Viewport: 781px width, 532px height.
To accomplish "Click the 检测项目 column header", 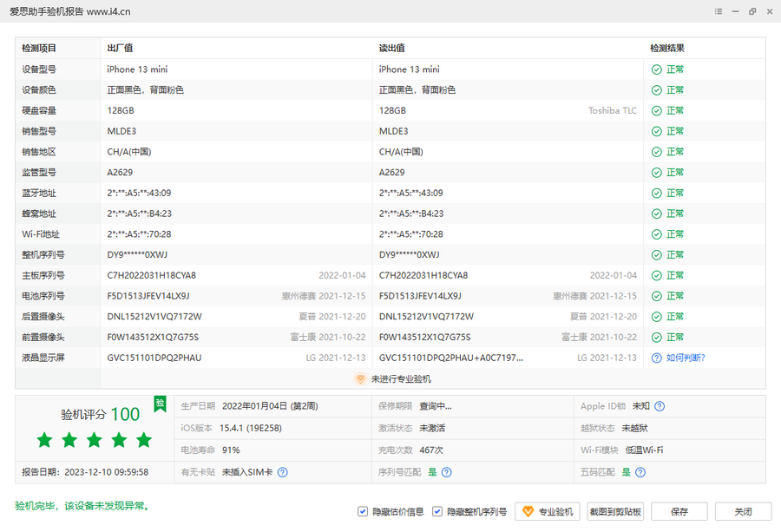I will point(39,49).
